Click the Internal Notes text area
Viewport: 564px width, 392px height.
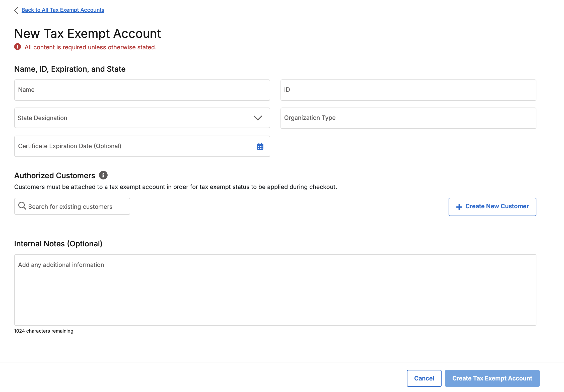click(275, 290)
